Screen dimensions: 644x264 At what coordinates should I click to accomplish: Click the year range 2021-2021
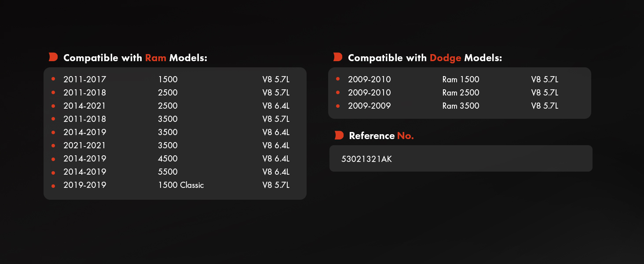pyautogui.click(x=85, y=146)
